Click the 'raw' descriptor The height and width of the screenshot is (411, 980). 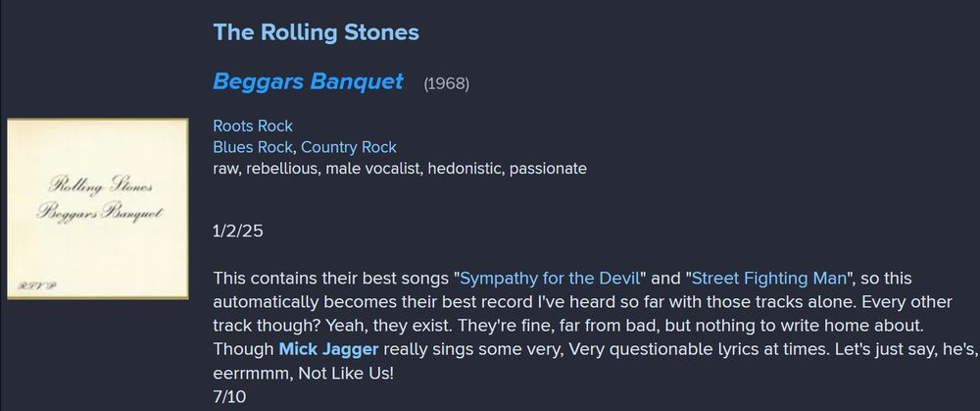(226, 169)
